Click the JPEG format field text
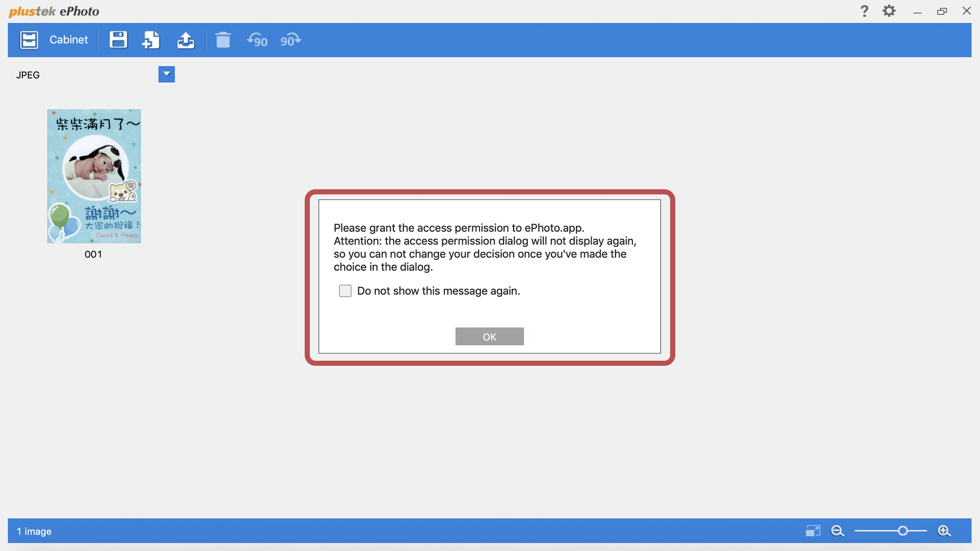This screenshot has height=551, width=980. coord(28,75)
